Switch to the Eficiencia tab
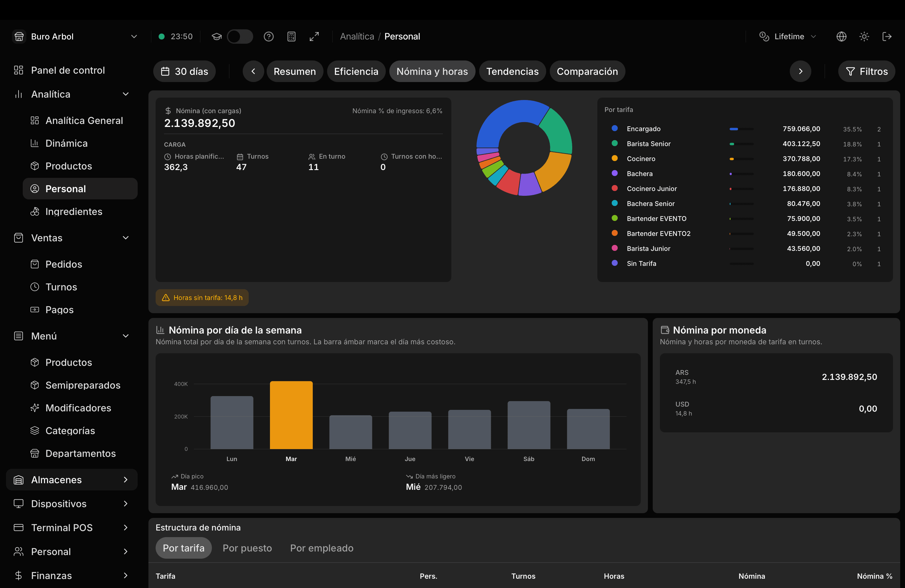 click(x=356, y=71)
